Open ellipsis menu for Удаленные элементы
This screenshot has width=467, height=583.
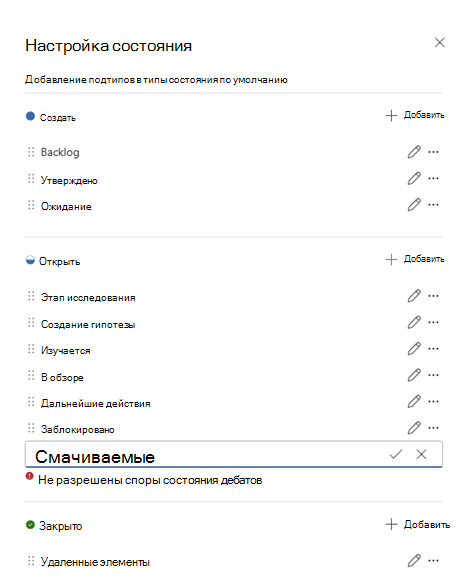433,560
